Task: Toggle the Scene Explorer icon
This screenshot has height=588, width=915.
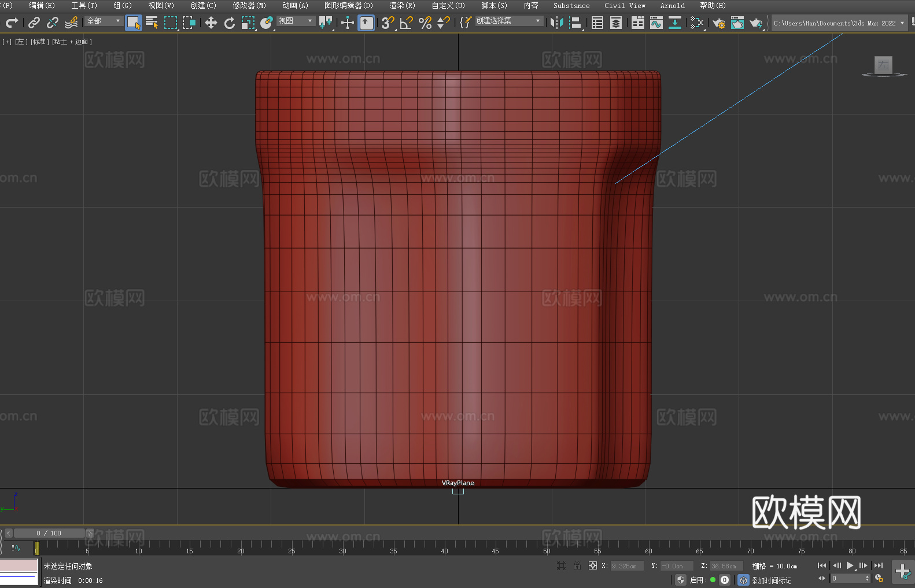Action: (597, 23)
